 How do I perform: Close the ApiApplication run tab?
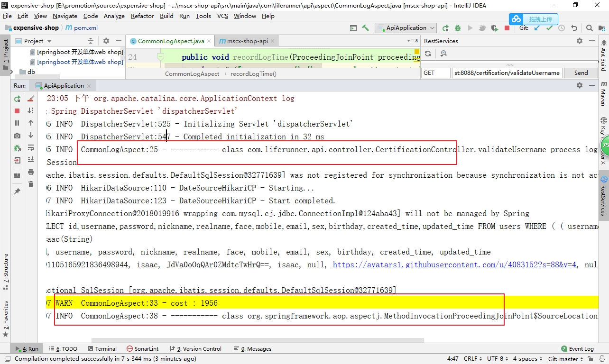point(89,86)
